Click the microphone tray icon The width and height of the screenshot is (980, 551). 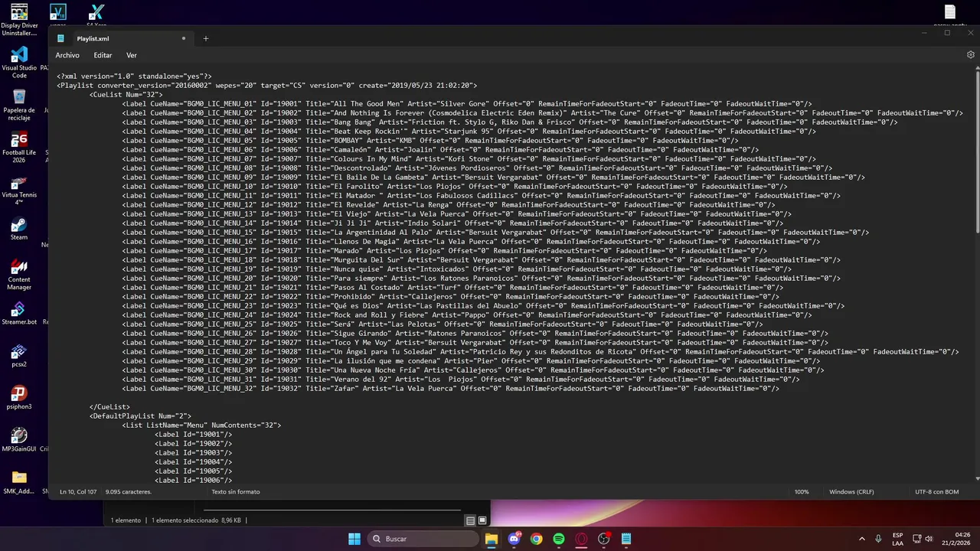tap(878, 539)
